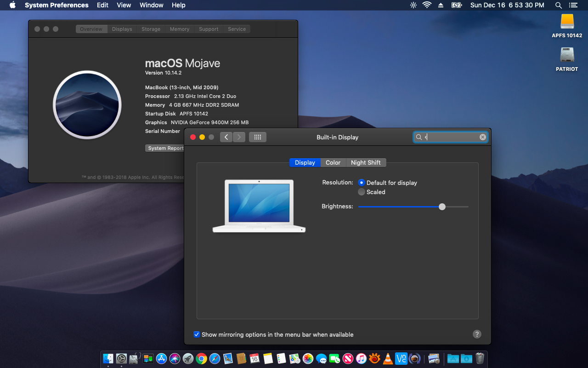The height and width of the screenshot is (368, 588).
Task: Toggle Show mirroring options checkbox
Action: pyautogui.click(x=197, y=334)
